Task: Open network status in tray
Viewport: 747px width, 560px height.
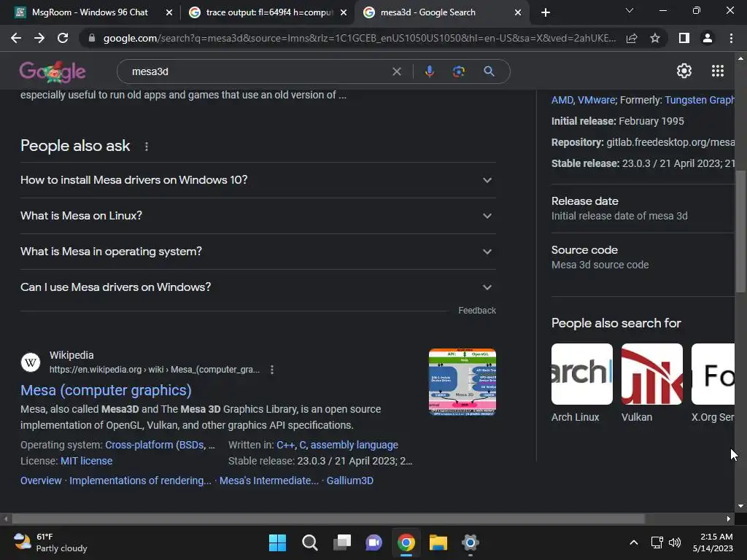Action: pyautogui.click(x=657, y=542)
